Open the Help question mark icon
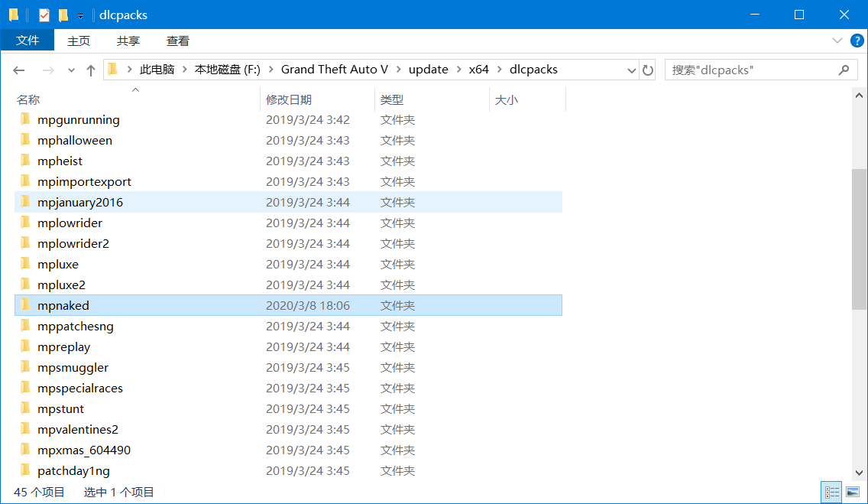 tap(857, 41)
